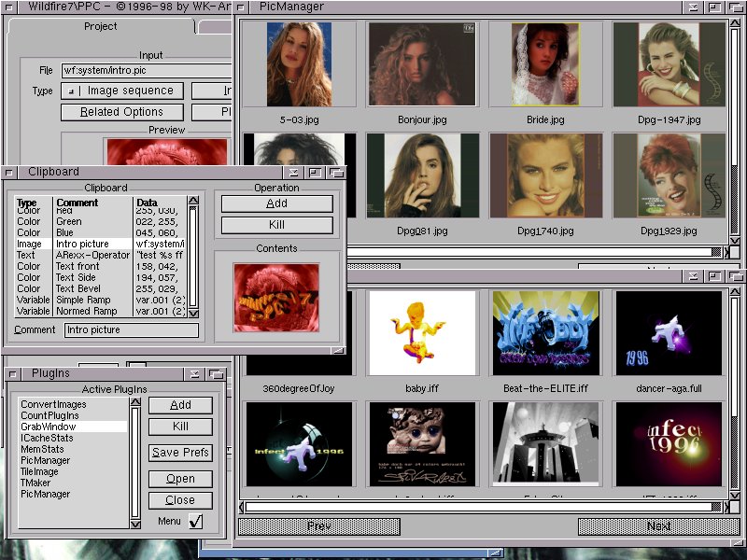Screen dimensions: 747x560
Task: Click Related Options button
Action: click(121, 112)
